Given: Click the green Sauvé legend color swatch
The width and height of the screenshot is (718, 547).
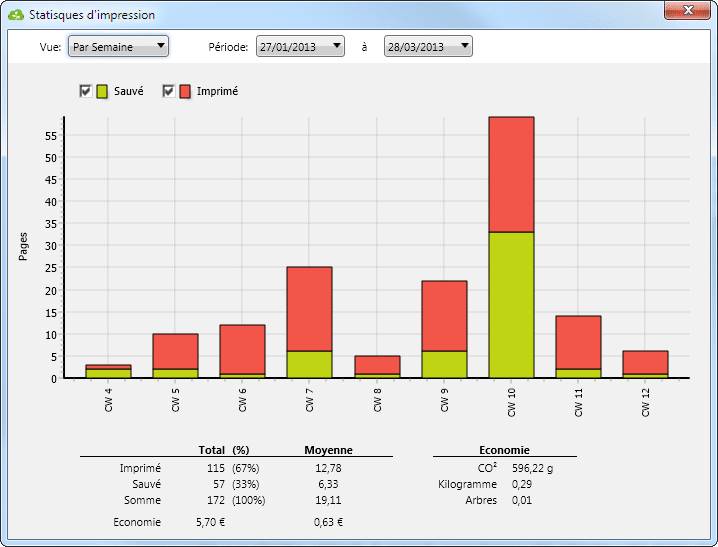Looking at the screenshot, I should click(102, 91).
